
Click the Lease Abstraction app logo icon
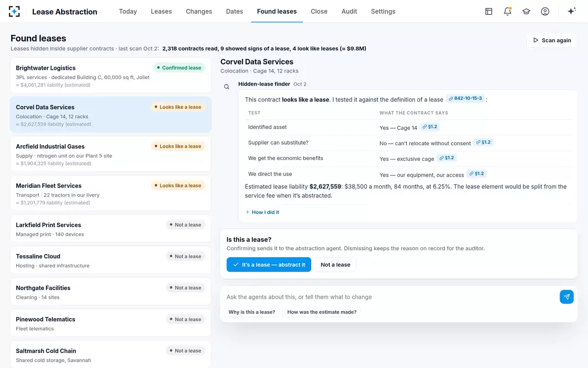click(x=15, y=11)
